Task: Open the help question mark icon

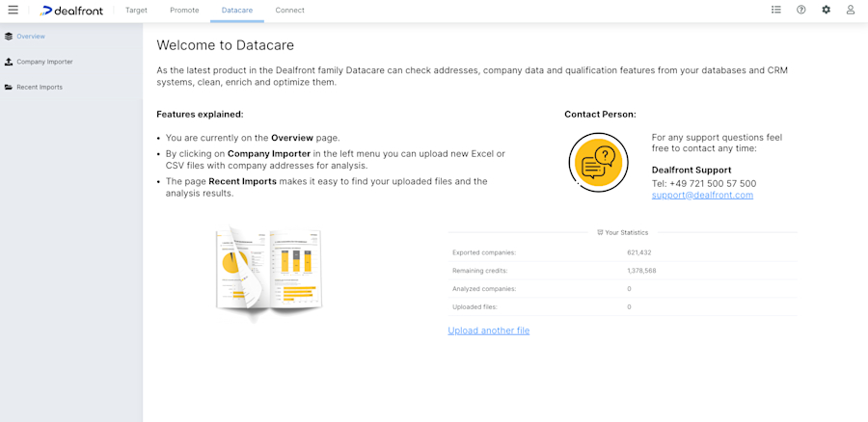Action: [801, 10]
